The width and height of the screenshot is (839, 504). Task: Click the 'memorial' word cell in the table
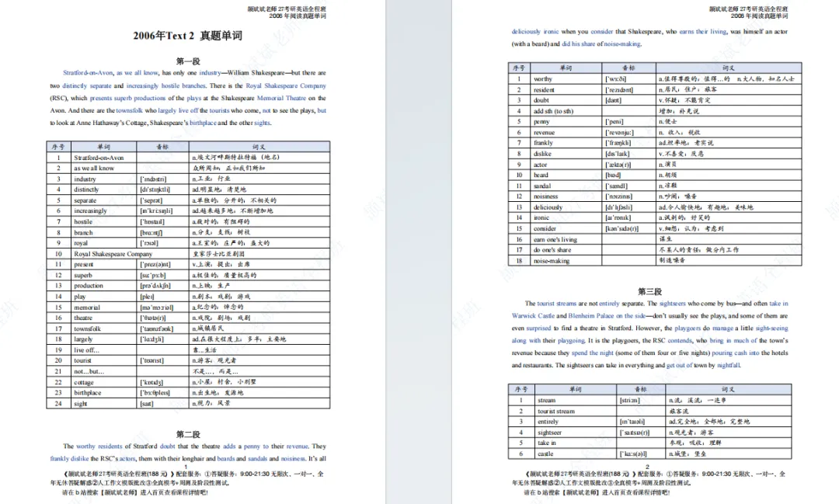pyautogui.click(x=104, y=307)
